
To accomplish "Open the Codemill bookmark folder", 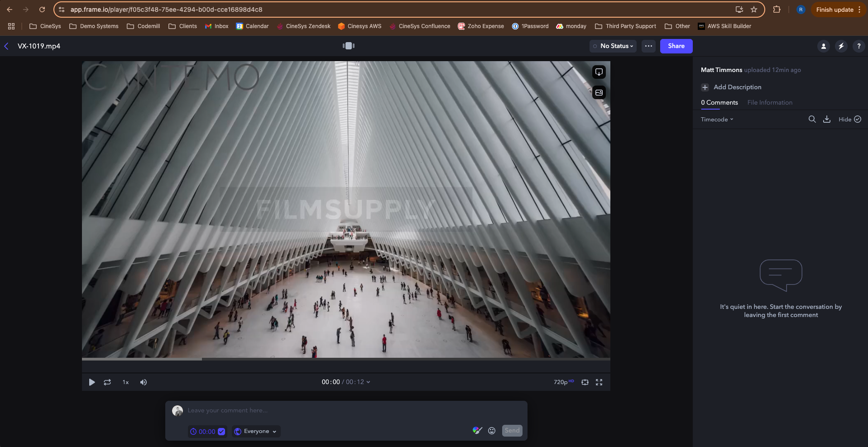I will [x=143, y=26].
